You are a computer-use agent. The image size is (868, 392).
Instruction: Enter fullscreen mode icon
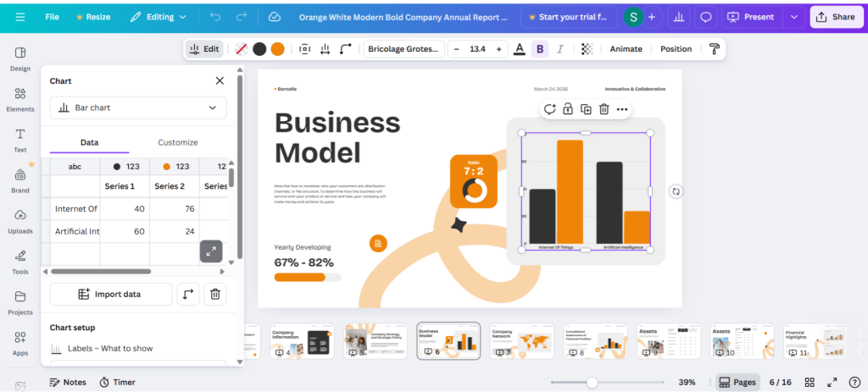(832, 382)
